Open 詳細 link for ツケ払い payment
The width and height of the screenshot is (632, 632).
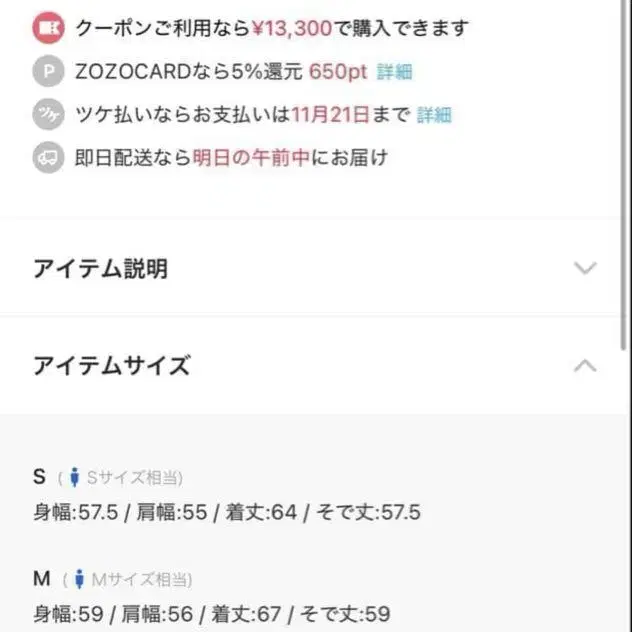click(x=434, y=115)
